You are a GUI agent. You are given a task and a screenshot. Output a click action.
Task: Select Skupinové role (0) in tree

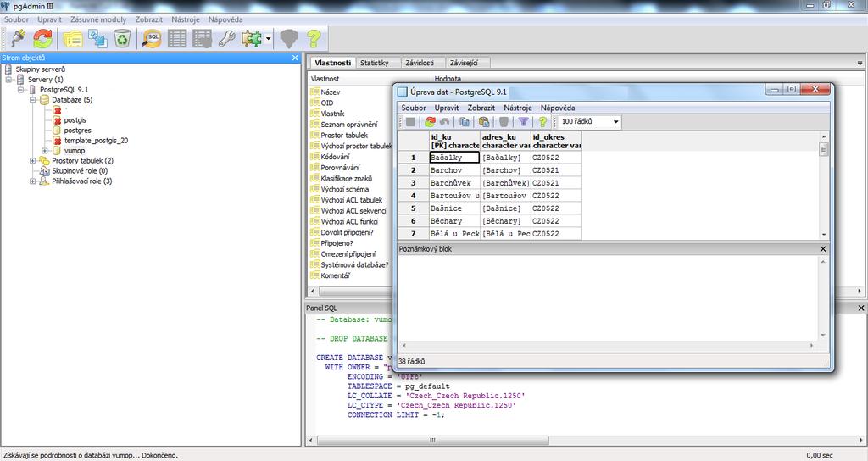coord(80,171)
